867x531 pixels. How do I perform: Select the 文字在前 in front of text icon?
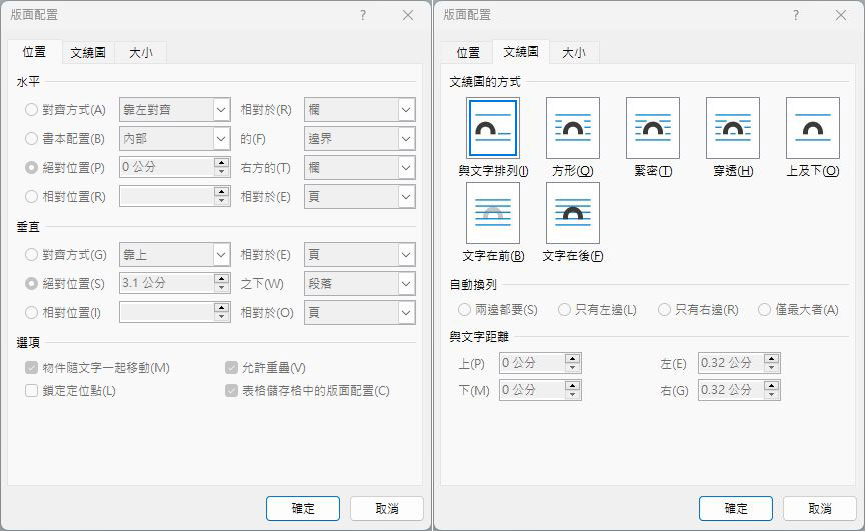[492, 213]
